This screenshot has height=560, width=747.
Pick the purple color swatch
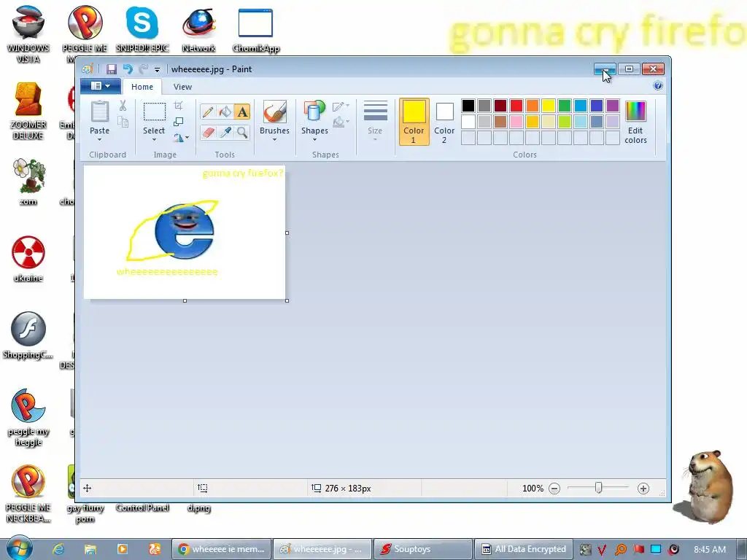click(x=613, y=106)
